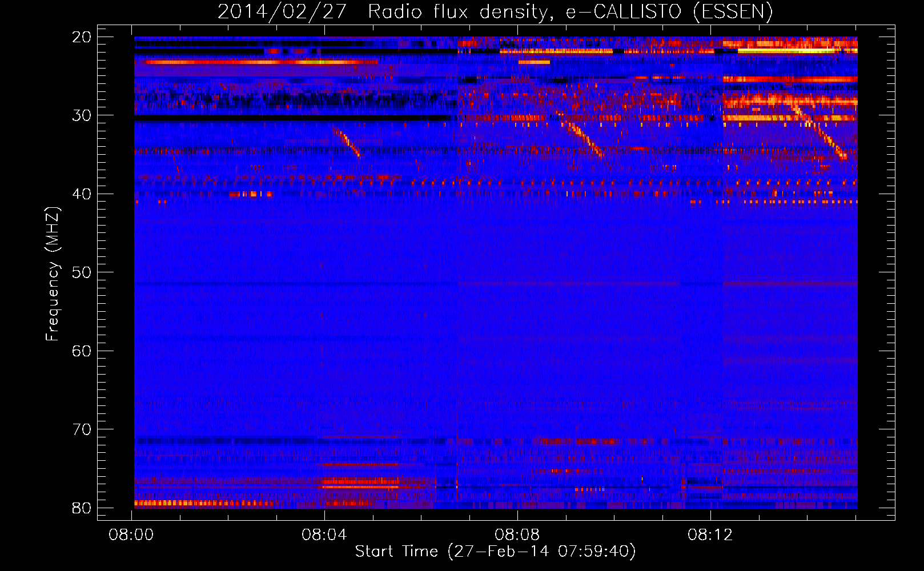Click the 08:00 time tick label
Screen dimensions: 924x571
131,535
